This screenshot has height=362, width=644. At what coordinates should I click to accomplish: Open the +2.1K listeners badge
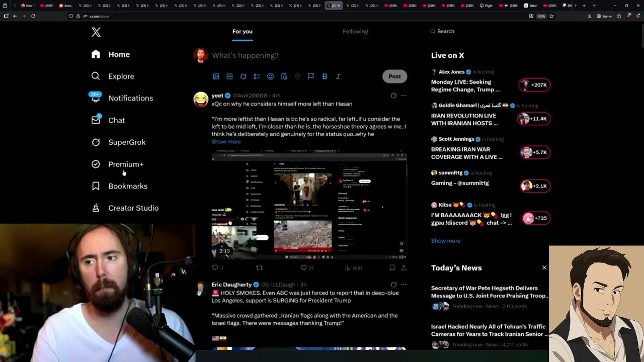coord(535,186)
